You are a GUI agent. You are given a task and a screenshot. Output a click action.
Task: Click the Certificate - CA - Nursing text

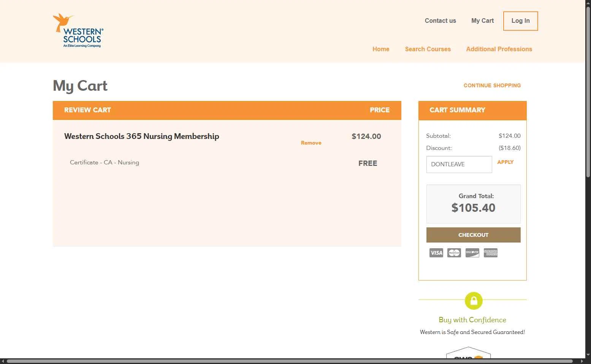105,162
